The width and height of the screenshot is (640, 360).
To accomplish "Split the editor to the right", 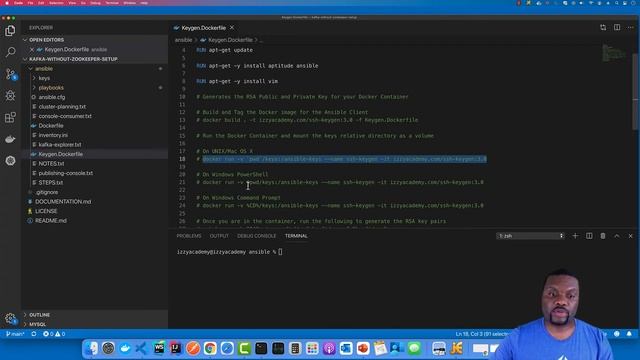I will pos(617,27).
